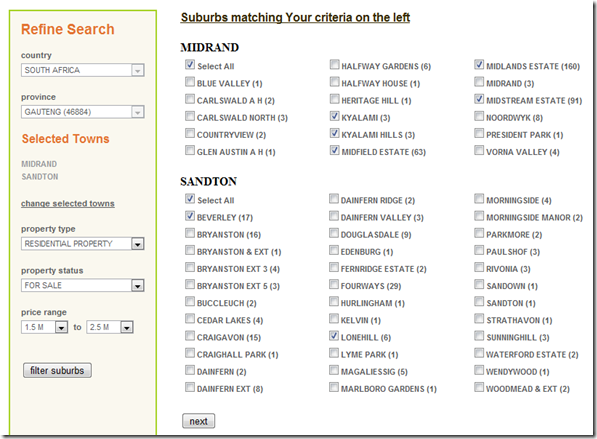The width and height of the screenshot is (597, 439).
Task: Uncheck Midstream Estate (91)
Action: [x=479, y=99]
